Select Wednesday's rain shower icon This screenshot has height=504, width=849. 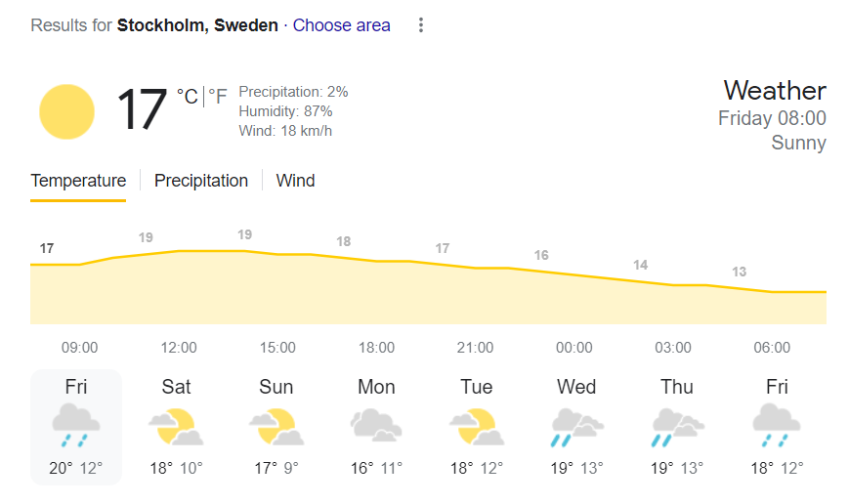click(x=576, y=427)
